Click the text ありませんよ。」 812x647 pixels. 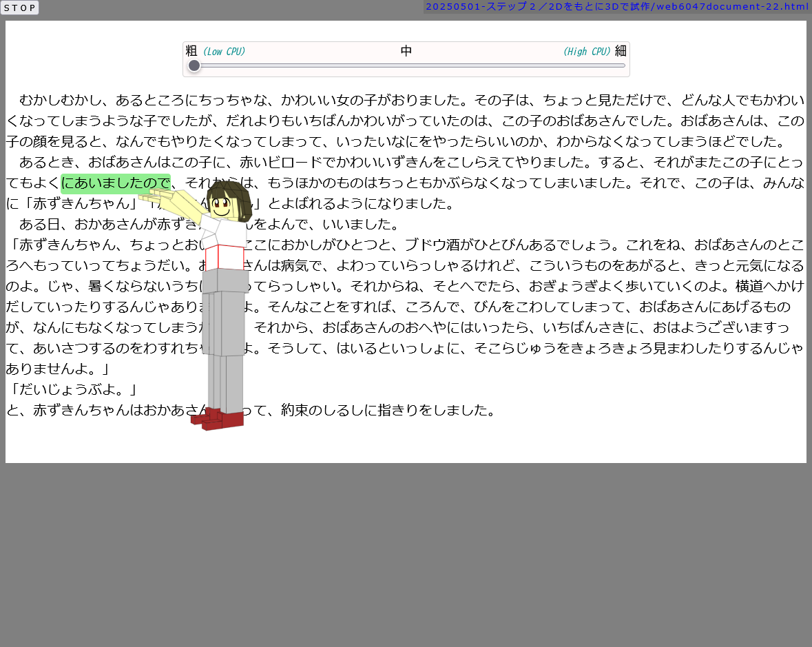tap(59, 369)
